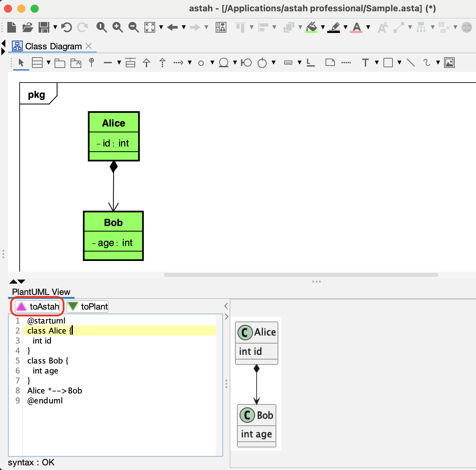Screen dimensions: 476x470
Task: Reset zoom to 100 percent
Action: 102,27
